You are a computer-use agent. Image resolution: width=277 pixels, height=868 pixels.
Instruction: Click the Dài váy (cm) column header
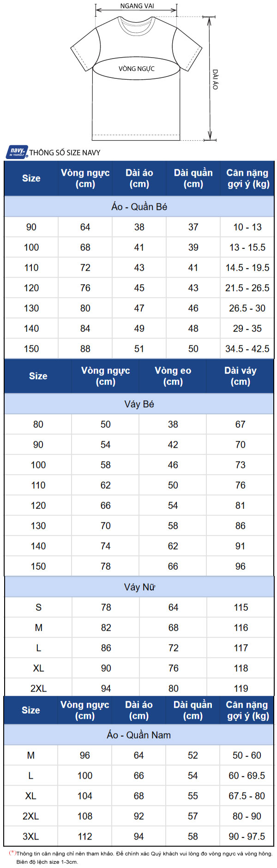tap(241, 376)
